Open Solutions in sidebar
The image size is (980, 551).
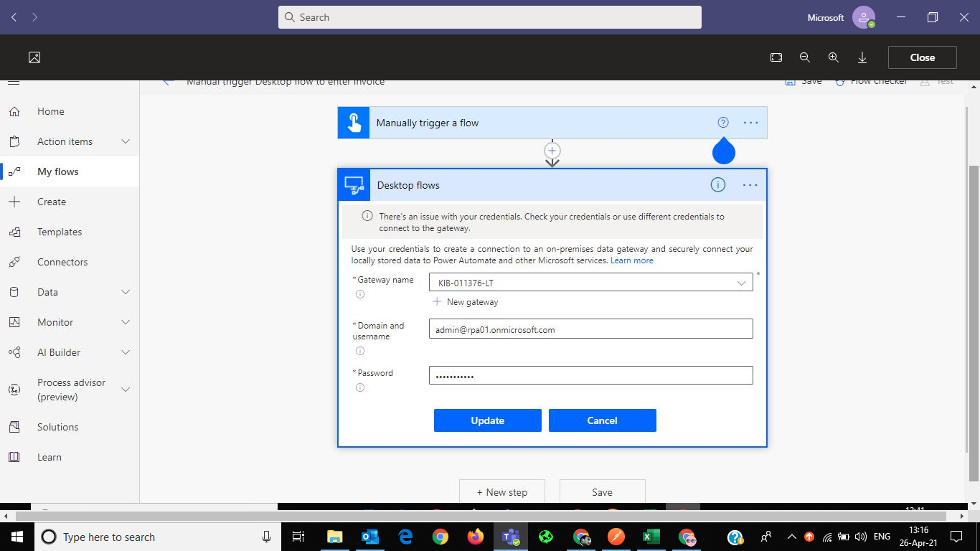click(57, 427)
